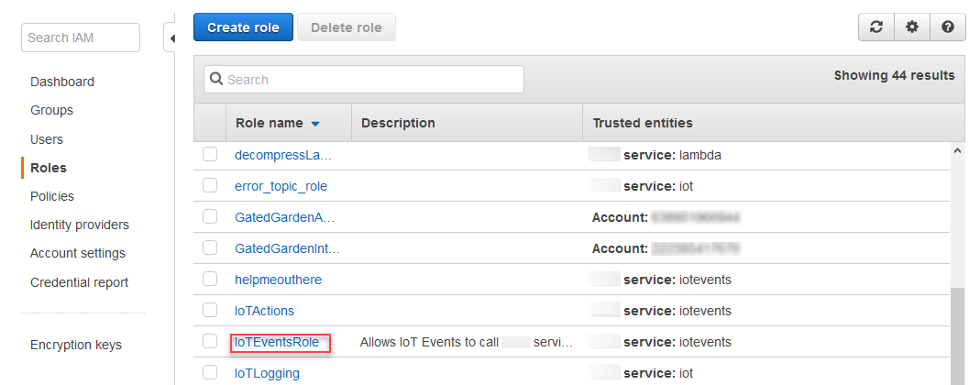Click the Trusted entities column header
Screen dimensions: 980x385
point(643,123)
